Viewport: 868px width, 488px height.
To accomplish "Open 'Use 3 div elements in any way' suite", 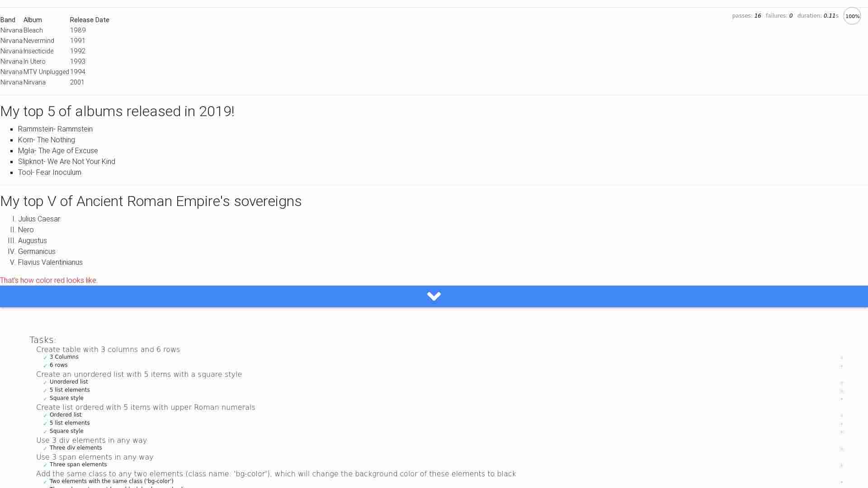I will pos(91,440).
